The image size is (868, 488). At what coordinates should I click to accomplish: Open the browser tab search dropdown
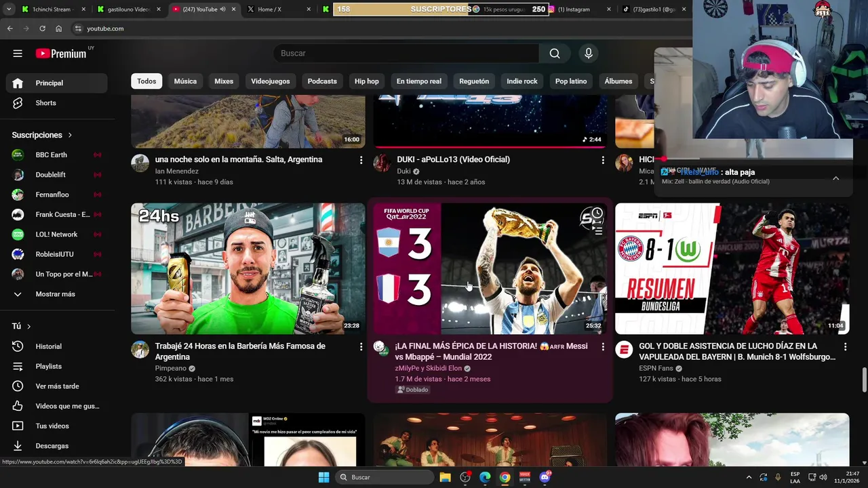pyautogui.click(x=9, y=9)
